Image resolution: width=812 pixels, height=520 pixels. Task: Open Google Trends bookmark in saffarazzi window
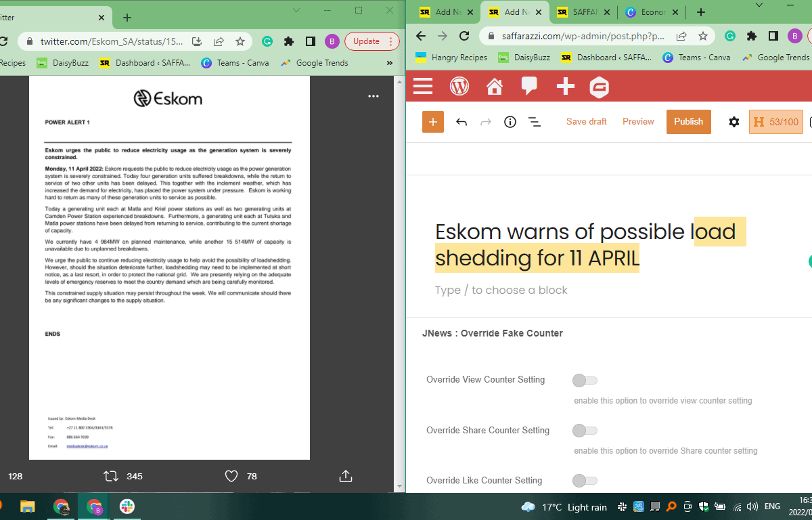776,58
